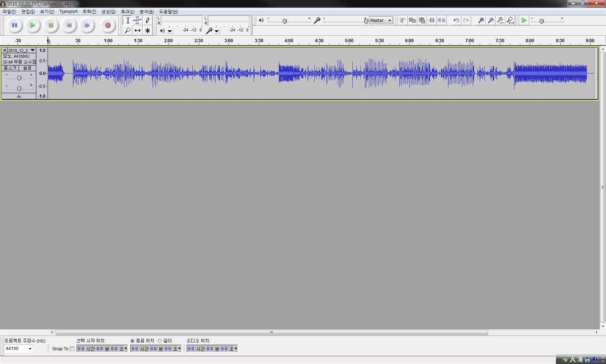
Task: Open the selection start time format dropdown
Action: tap(126, 349)
